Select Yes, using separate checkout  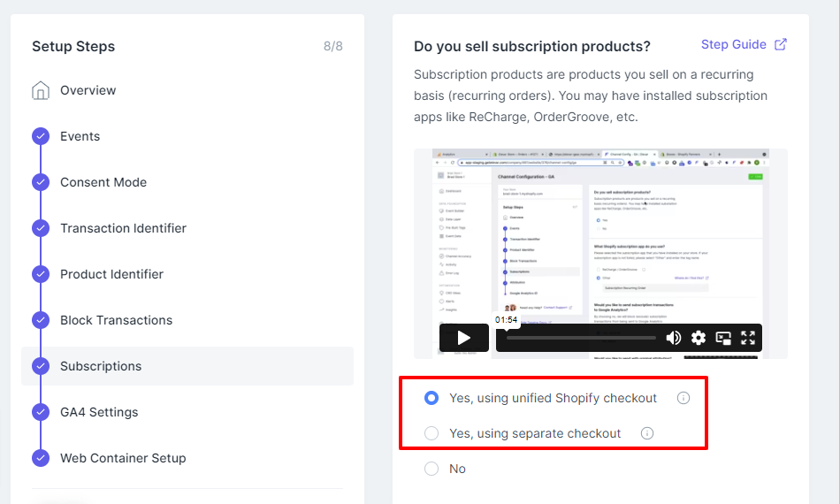pyautogui.click(x=431, y=433)
